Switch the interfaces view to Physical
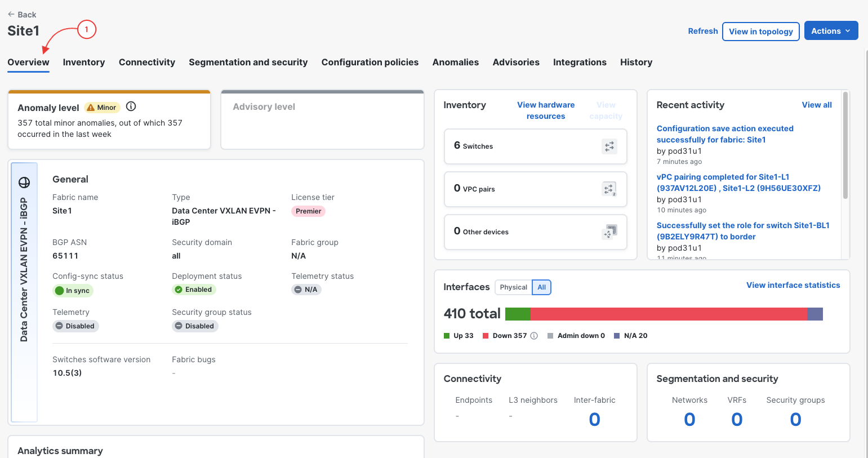This screenshot has width=868, height=458. (x=513, y=287)
